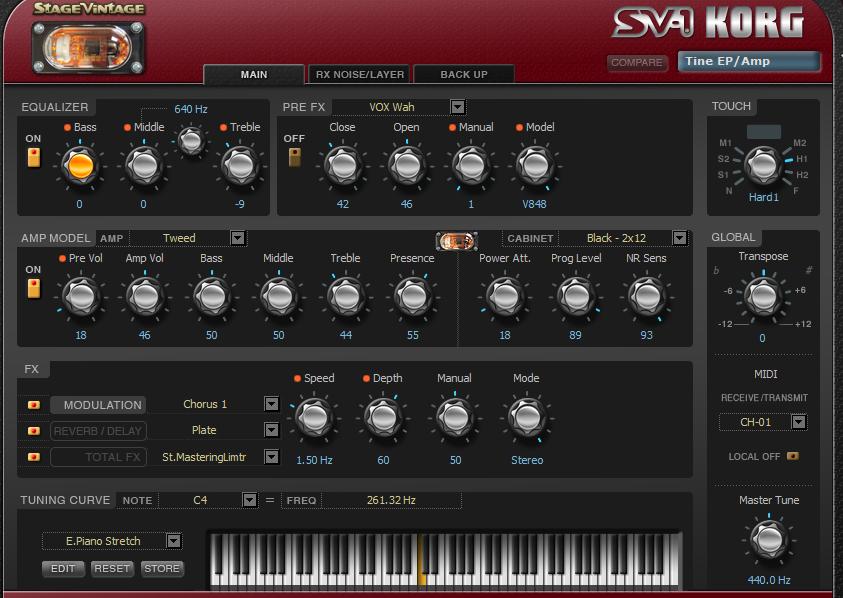This screenshot has width=843, height=598.
Task: Open the Amp Tweed model dropdown
Action: click(238, 238)
